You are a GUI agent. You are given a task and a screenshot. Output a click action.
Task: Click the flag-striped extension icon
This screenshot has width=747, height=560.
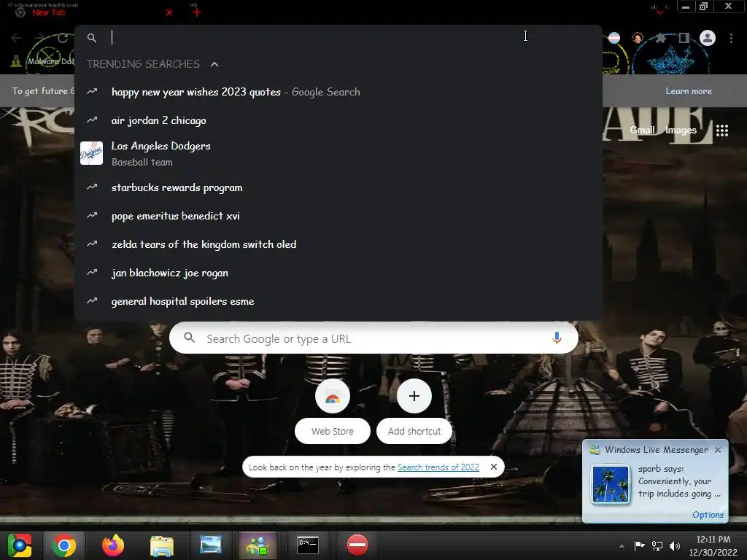(614, 38)
